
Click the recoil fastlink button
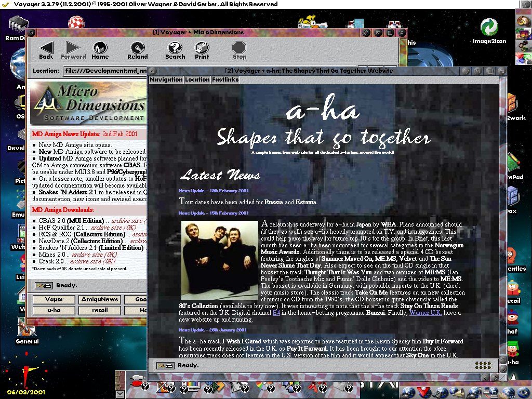[x=100, y=310]
